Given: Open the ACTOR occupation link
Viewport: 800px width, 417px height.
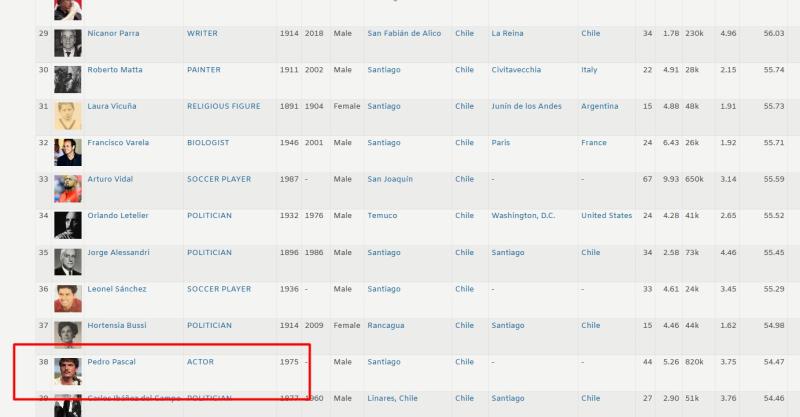Looking at the screenshot, I should [201, 362].
